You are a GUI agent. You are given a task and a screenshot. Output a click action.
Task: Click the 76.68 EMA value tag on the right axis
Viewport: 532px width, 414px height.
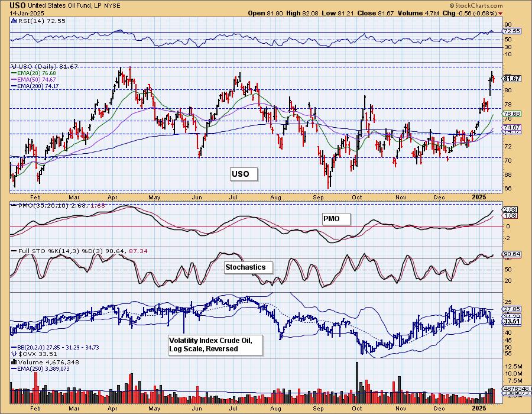pos(512,114)
